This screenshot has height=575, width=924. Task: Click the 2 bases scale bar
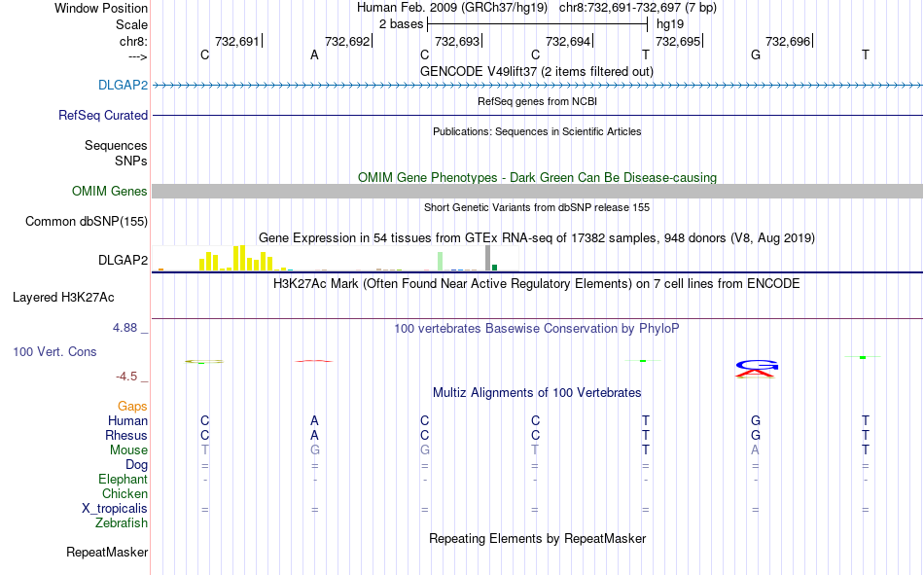(x=538, y=24)
